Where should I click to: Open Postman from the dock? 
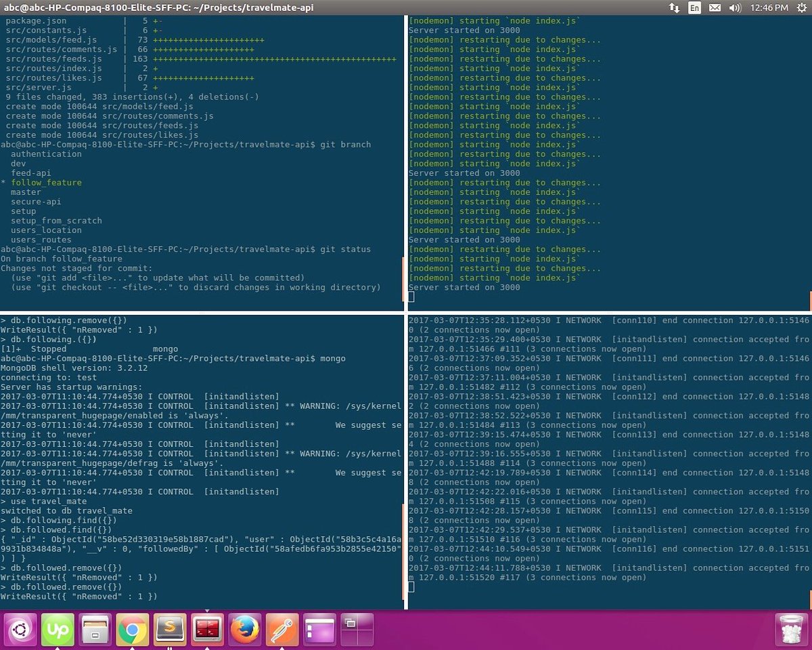[x=281, y=631]
